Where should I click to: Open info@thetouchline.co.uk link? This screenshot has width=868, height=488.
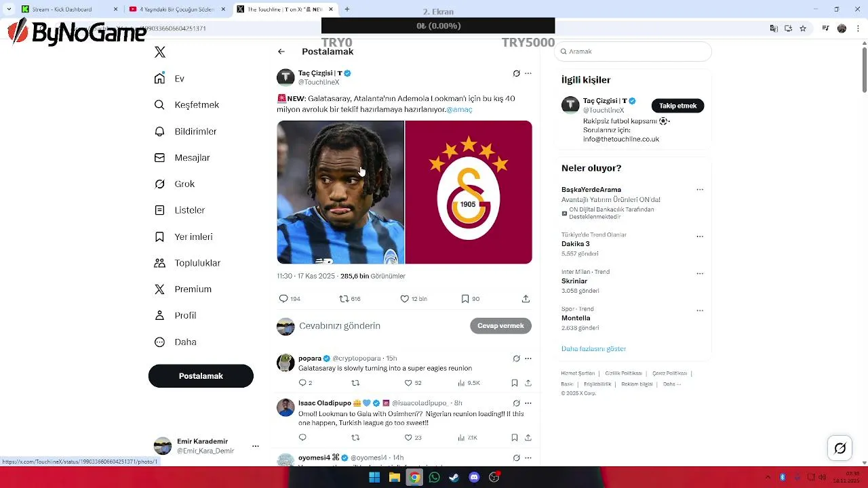coord(621,139)
